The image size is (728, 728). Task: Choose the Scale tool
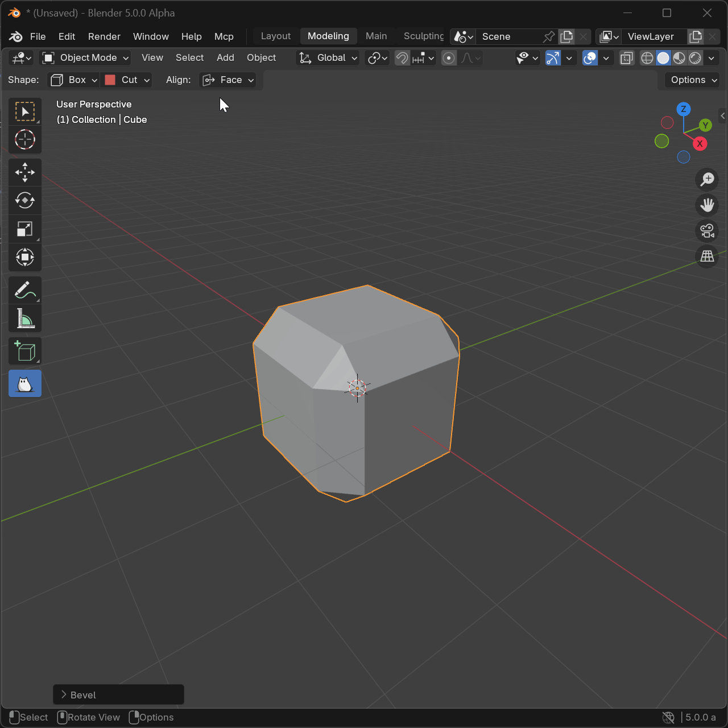(25, 229)
